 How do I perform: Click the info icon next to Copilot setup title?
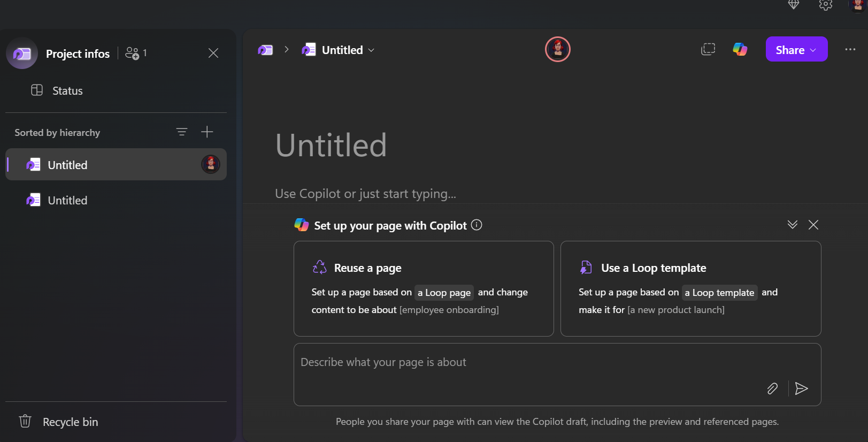coord(477,225)
